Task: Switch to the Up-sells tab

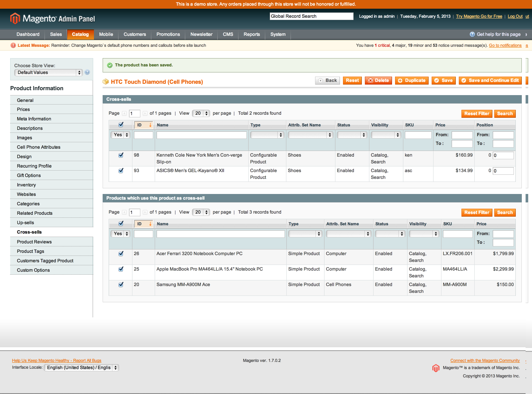Action: tap(51, 223)
